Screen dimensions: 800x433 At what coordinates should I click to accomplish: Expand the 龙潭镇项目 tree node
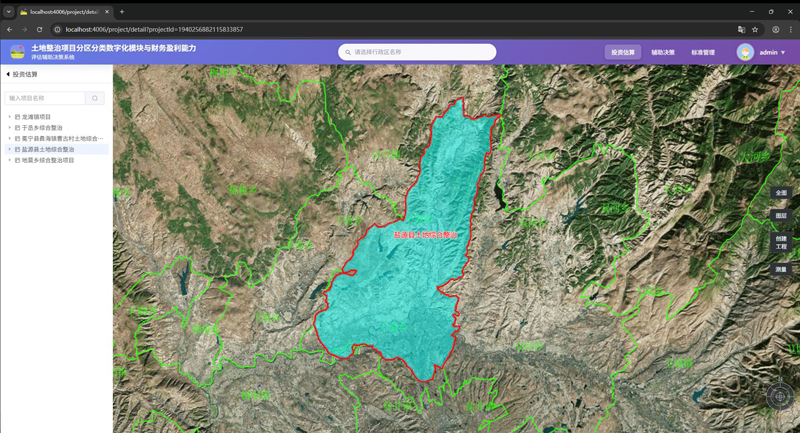(x=10, y=117)
